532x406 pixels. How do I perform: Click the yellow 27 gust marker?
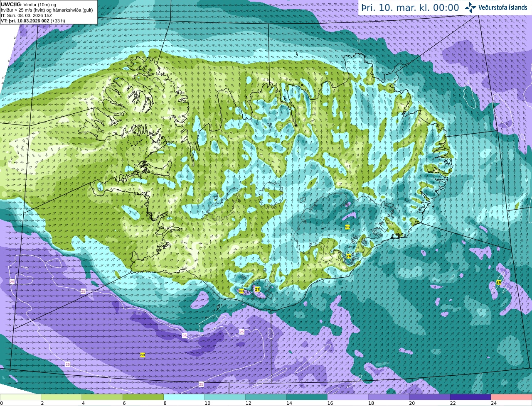(257, 289)
